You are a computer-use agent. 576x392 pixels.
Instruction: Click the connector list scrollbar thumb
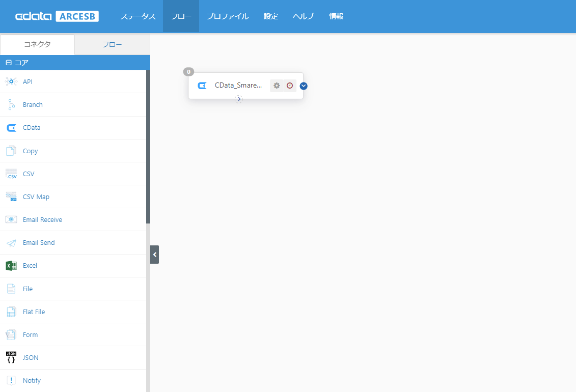[x=148, y=147]
